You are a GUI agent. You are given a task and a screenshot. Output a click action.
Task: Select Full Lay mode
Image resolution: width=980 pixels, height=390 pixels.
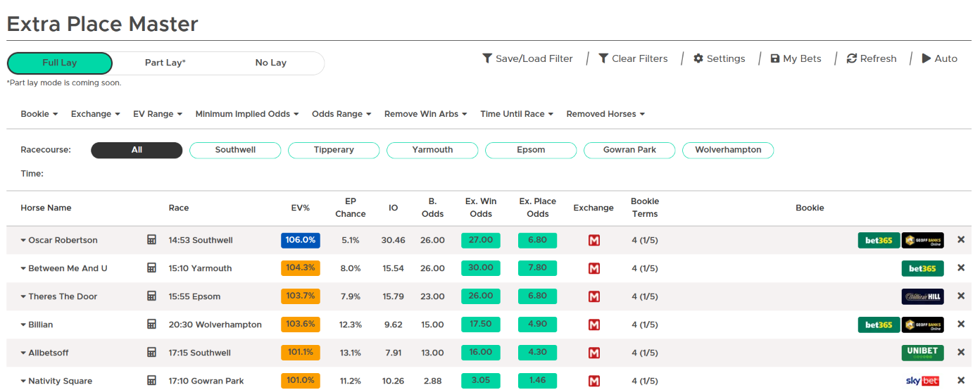point(60,63)
